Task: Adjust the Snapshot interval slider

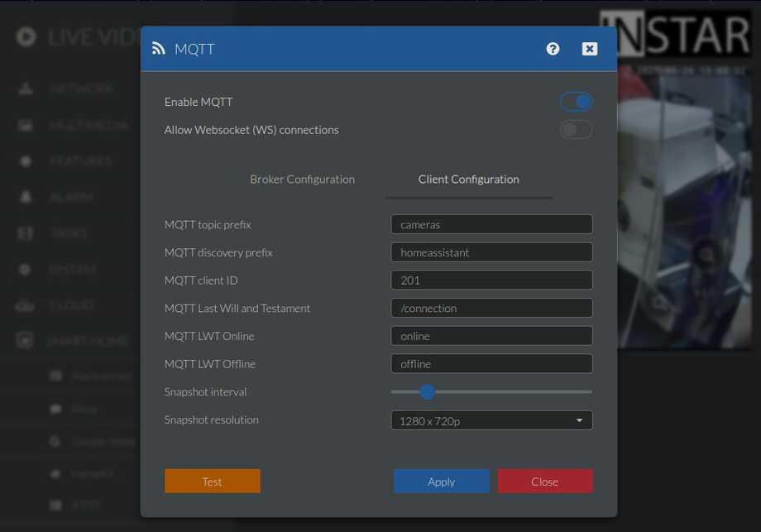Action: pyautogui.click(x=427, y=391)
